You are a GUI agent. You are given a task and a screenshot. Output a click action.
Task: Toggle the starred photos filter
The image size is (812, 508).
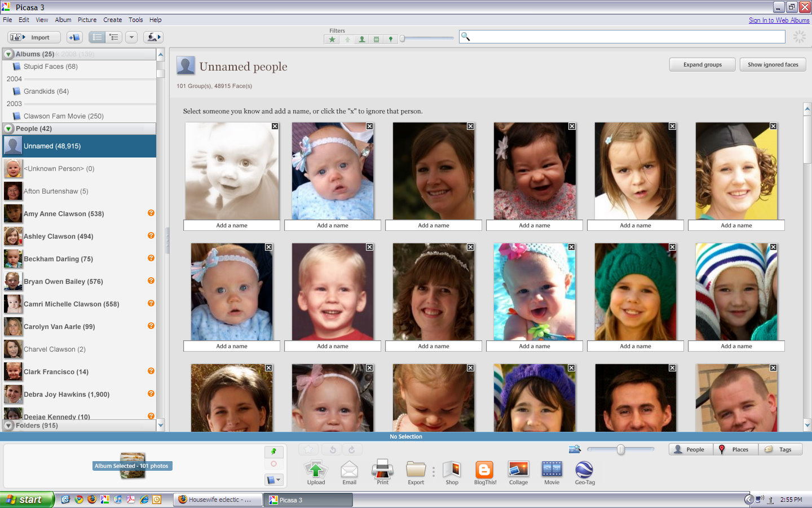click(x=332, y=39)
